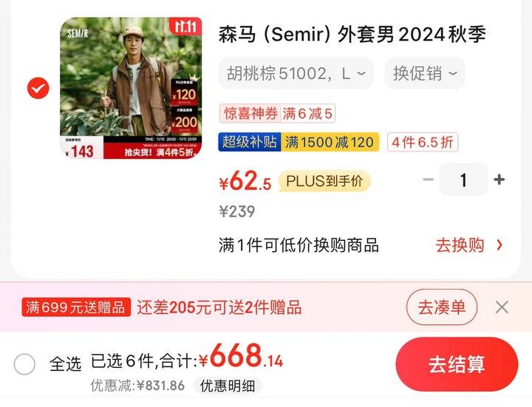Tap the red chevron next to 去换购
This screenshot has height=407, width=532.
499,245
